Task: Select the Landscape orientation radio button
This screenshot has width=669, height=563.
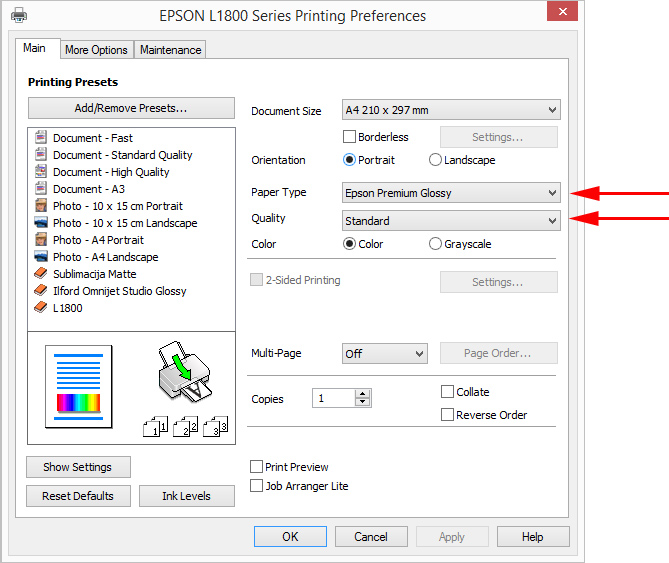Action: 435,160
